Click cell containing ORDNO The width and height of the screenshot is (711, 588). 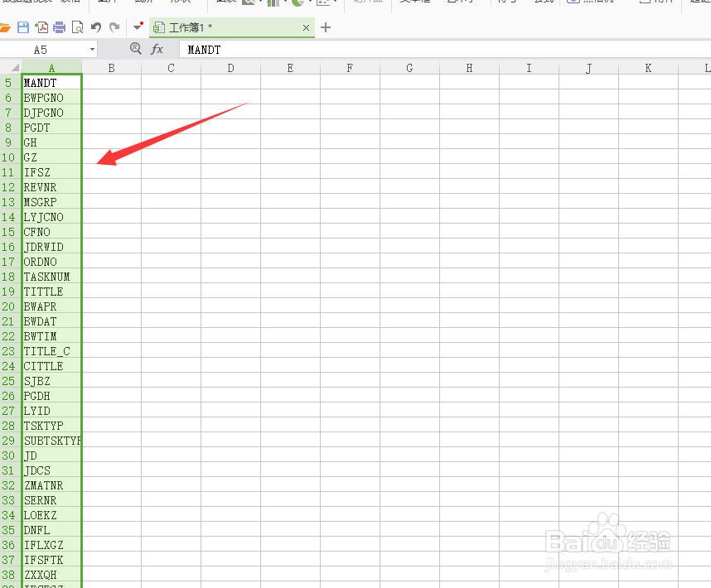click(x=51, y=262)
